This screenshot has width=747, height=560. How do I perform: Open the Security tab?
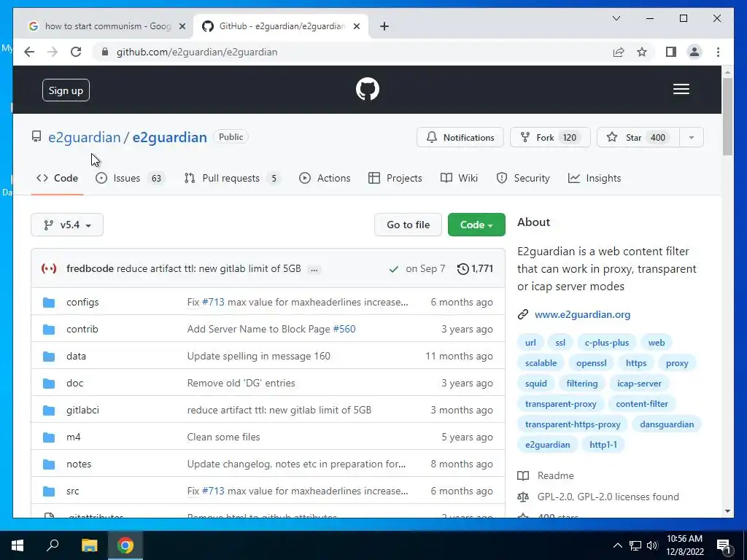pos(523,178)
